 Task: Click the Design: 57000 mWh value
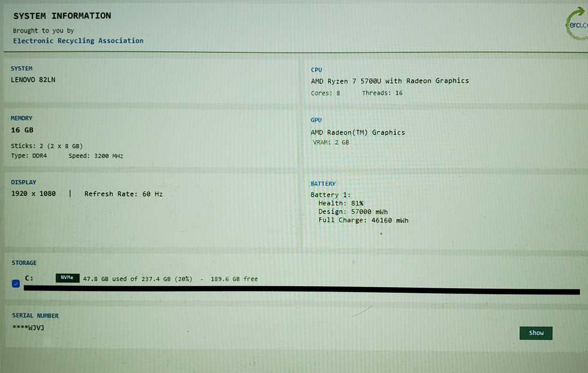coord(353,212)
